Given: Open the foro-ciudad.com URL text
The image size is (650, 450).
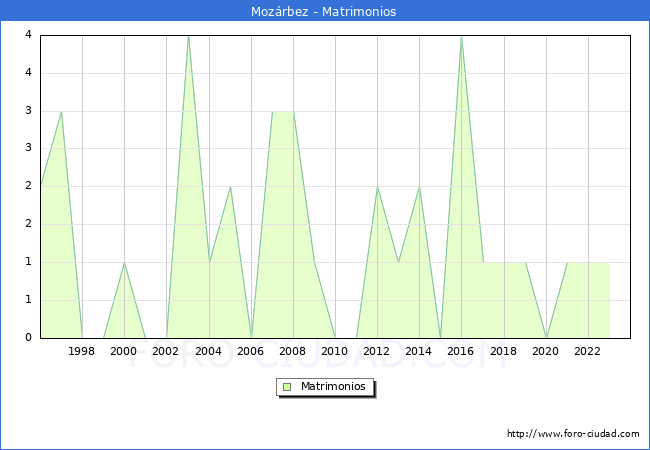Looking at the screenshot, I should click(x=573, y=433).
